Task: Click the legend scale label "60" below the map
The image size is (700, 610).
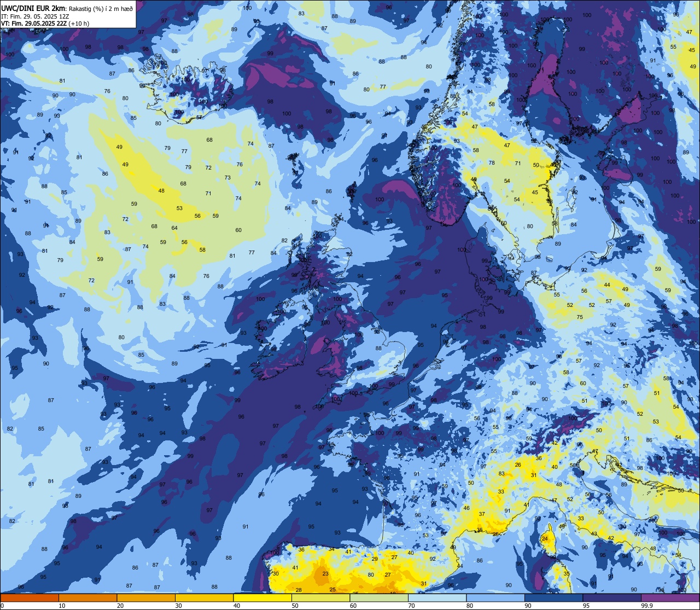Action: [x=353, y=606]
